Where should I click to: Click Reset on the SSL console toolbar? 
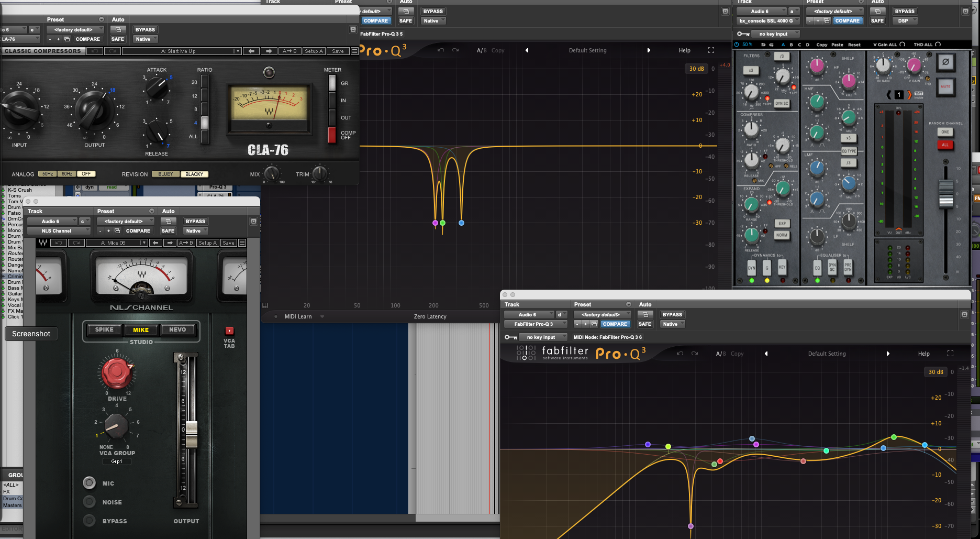pos(854,45)
